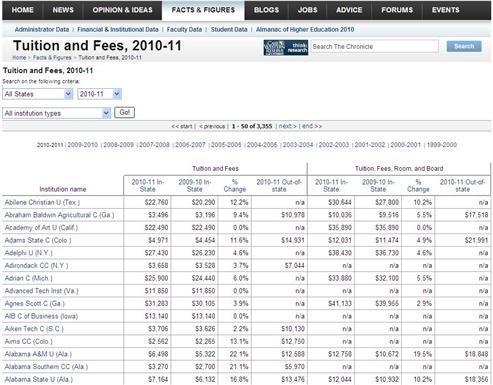The image size is (493, 385).
Task: Open the FORUMS navigation tab
Action: click(397, 10)
